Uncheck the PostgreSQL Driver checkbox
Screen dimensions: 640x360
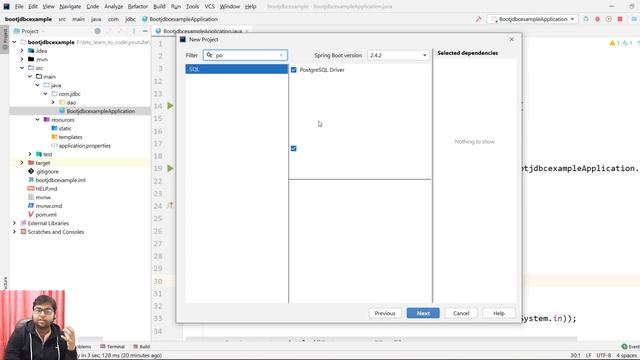[x=293, y=70]
